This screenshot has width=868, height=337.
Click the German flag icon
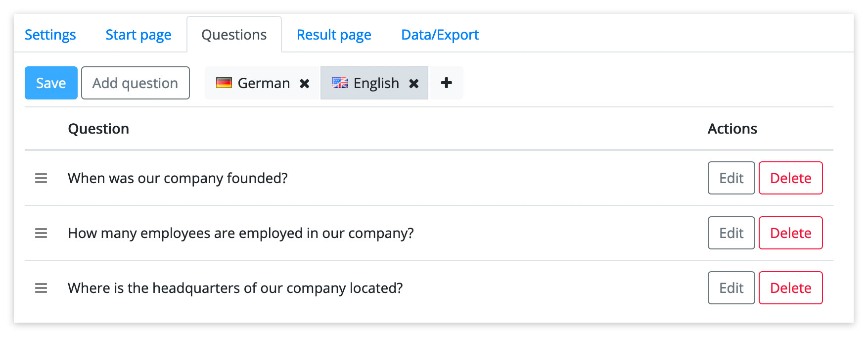[x=224, y=83]
